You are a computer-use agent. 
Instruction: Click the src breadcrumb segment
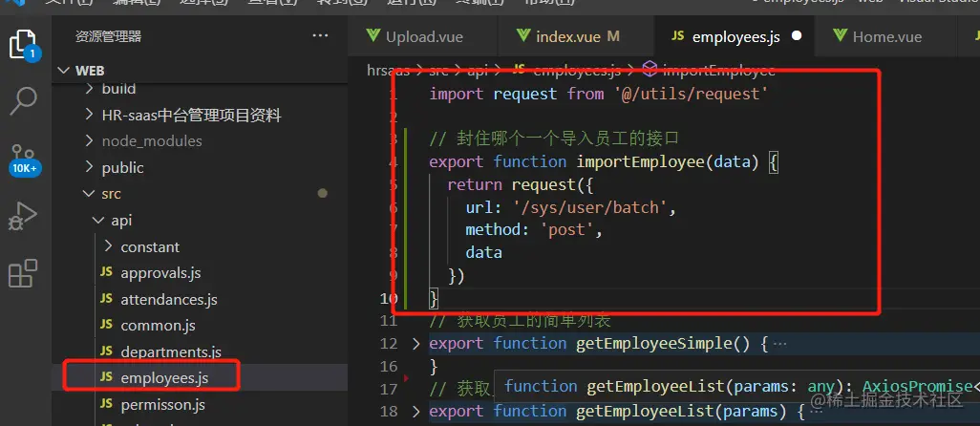438,71
